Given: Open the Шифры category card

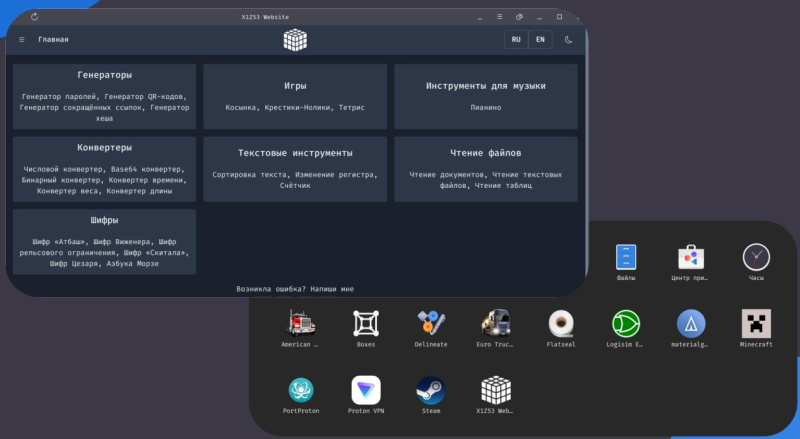Looking at the screenshot, I should pyautogui.click(x=104, y=241).
